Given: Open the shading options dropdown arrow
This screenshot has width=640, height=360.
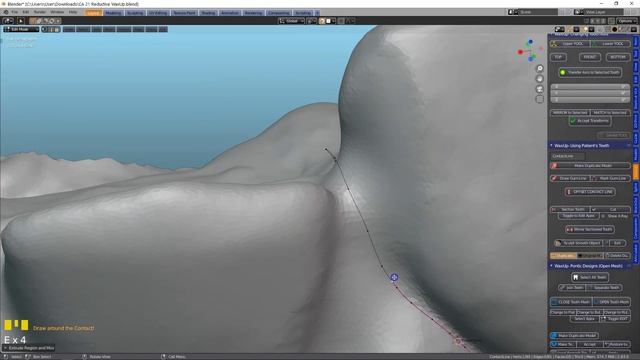Looking at the screenshot, I should [x=634, y=29].
